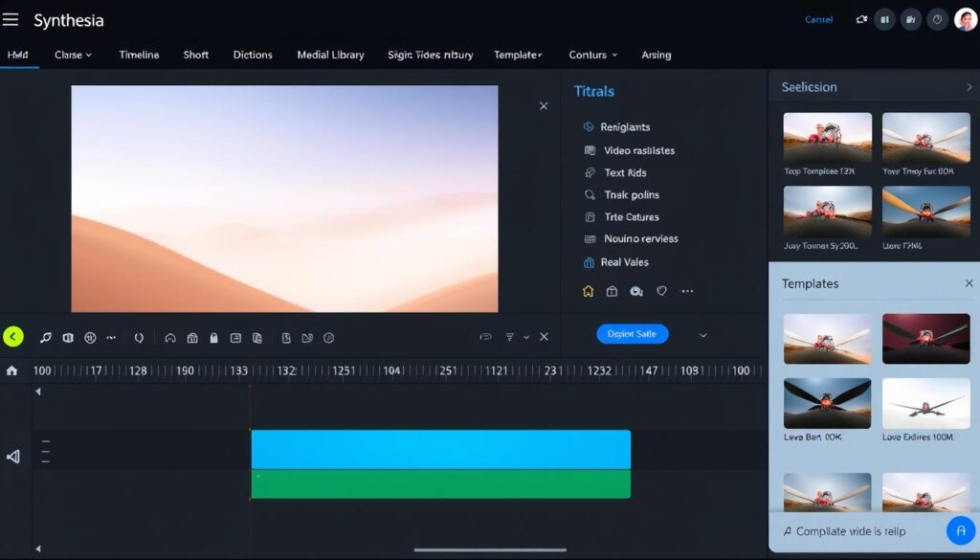Image resolution: width=980 pixels, height=560 pixels.
Task: Open the Clarse dropdown in the menu bar
Action: pos(72,55)
